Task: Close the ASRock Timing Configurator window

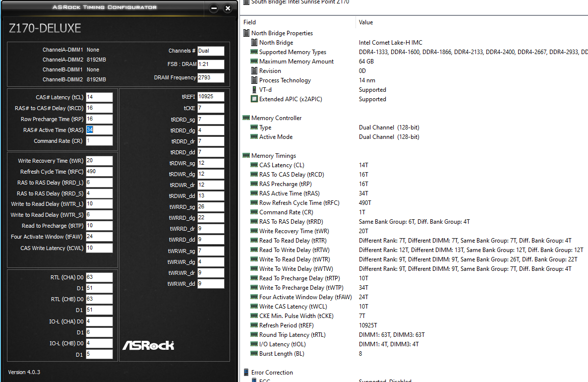Action: [228, 8]
